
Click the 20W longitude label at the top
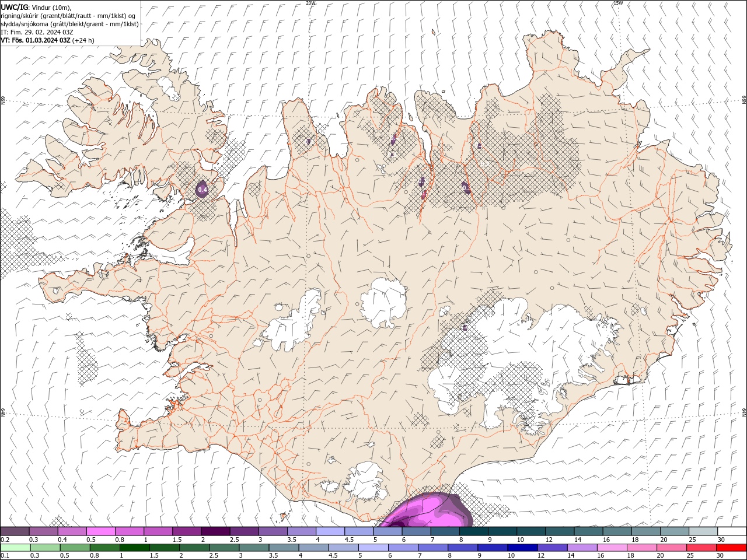click(310, 3)
